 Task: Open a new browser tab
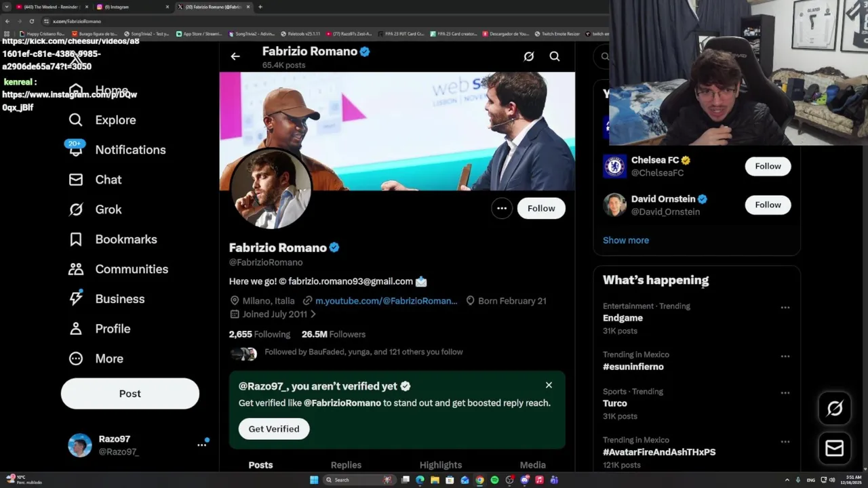(x=260, y=7)
